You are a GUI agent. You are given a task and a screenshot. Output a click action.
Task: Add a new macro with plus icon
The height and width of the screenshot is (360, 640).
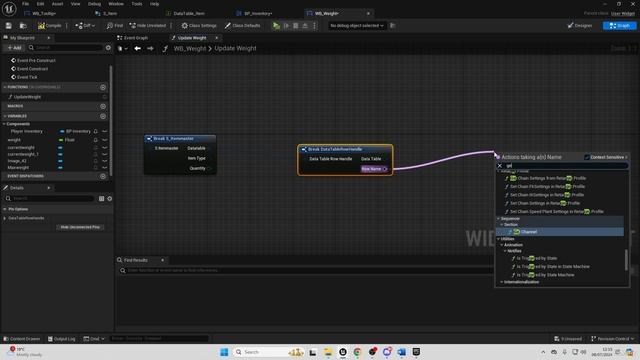pos(103,106)
